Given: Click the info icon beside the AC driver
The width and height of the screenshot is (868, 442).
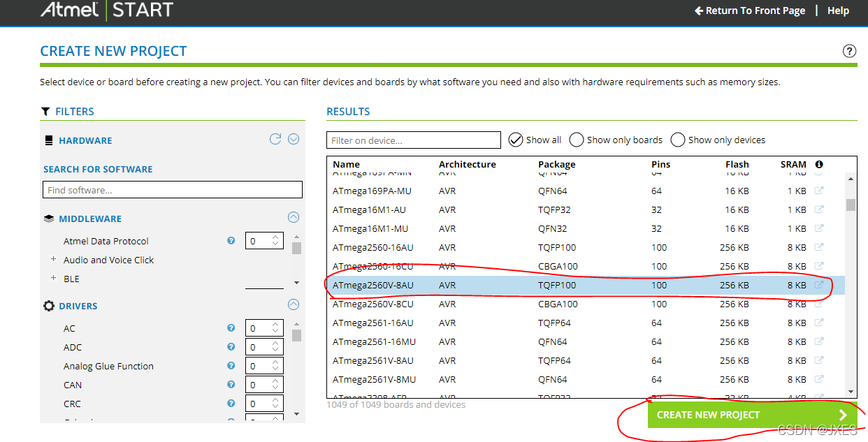Looking at the screenshot, I should point(231,328).
